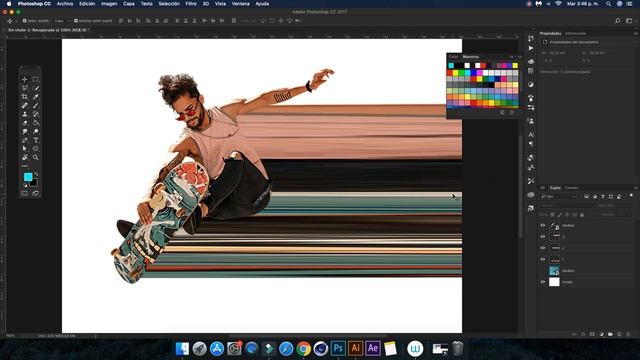Screen dimensions: 640x360
Task: Open Edit Toolbar three-dots button
Action: [24, 166]
